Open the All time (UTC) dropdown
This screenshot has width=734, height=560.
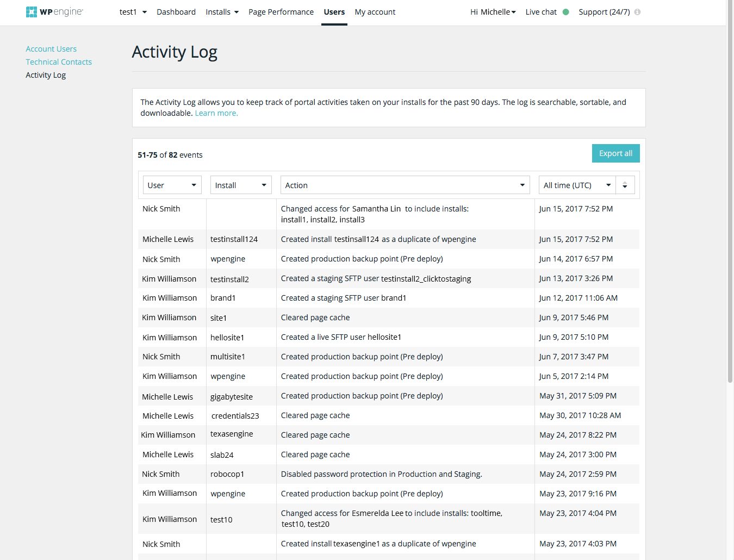point(577,185)
